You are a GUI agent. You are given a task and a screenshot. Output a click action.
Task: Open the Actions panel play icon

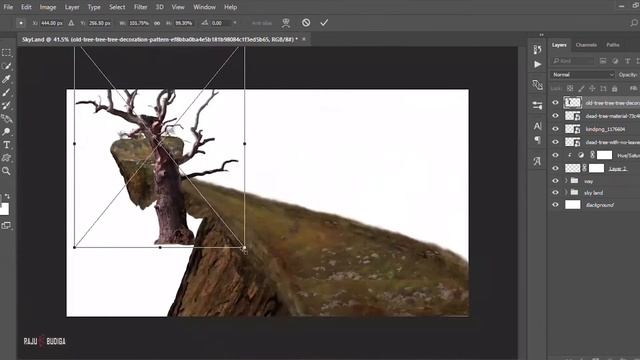pyautogui.click(x=537, y=64)
